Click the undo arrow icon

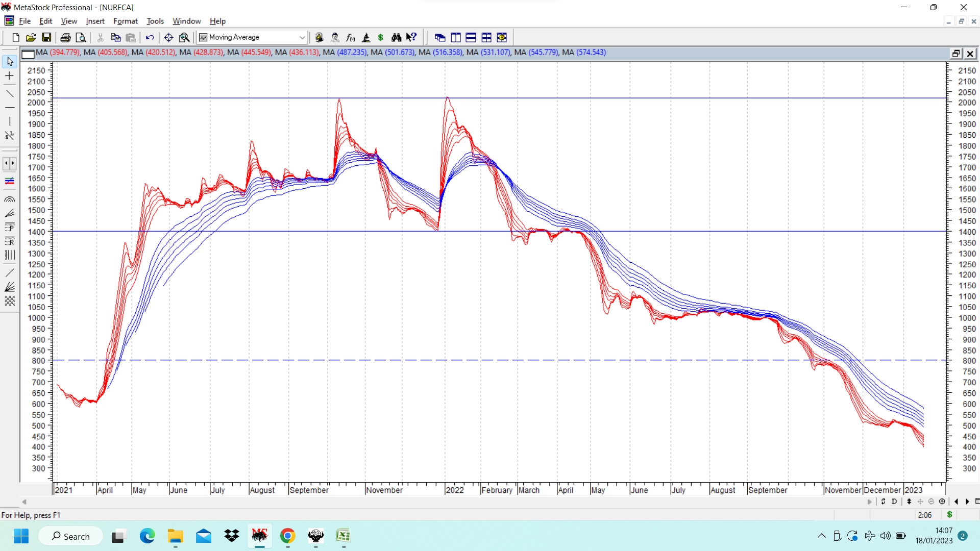coord(150,37)
